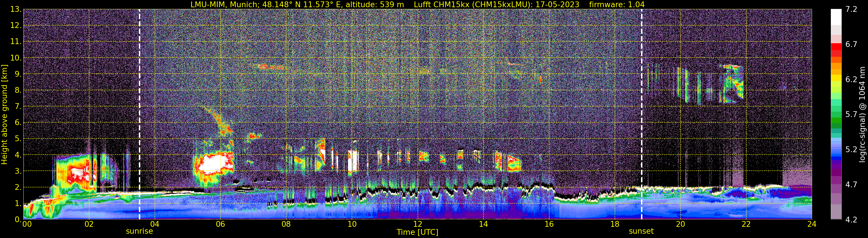The image size is (868, 238).
Task: Click the colorbar value '5.7'
Action: [851, 115]
